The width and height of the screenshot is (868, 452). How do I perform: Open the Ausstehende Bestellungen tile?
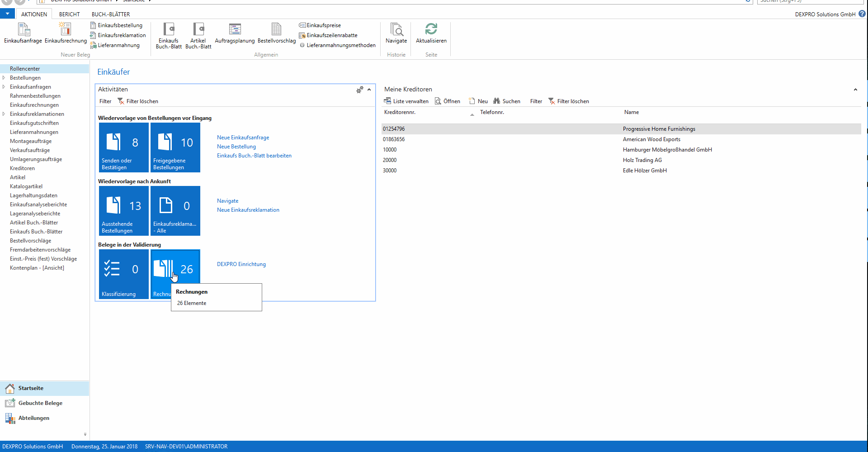(x=123, y=211)
